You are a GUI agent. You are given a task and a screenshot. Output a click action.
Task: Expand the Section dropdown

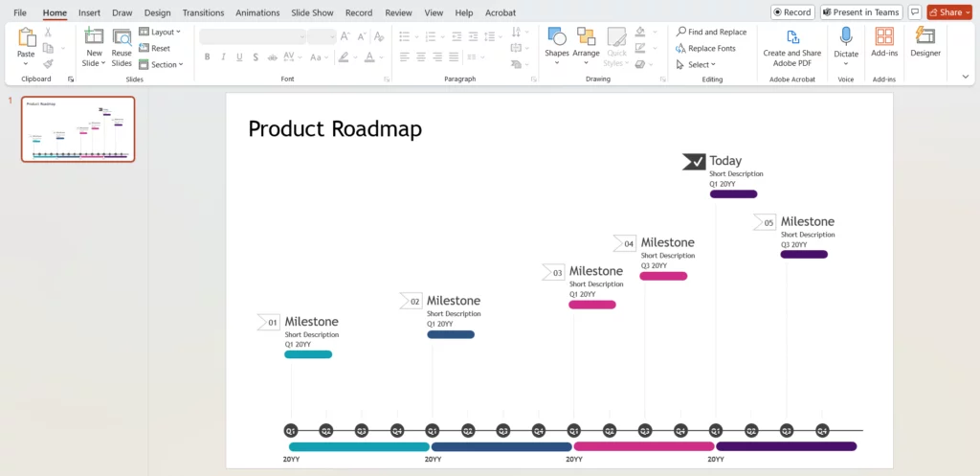162,64
